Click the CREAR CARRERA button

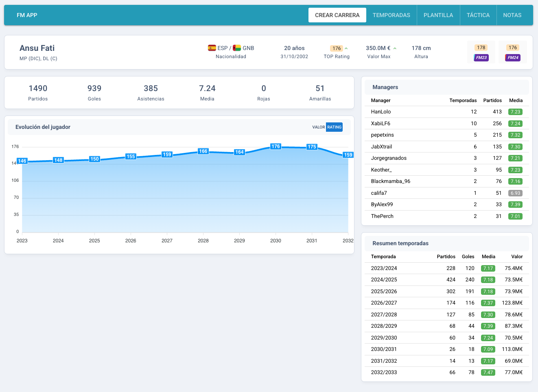(x=337, y=15)
